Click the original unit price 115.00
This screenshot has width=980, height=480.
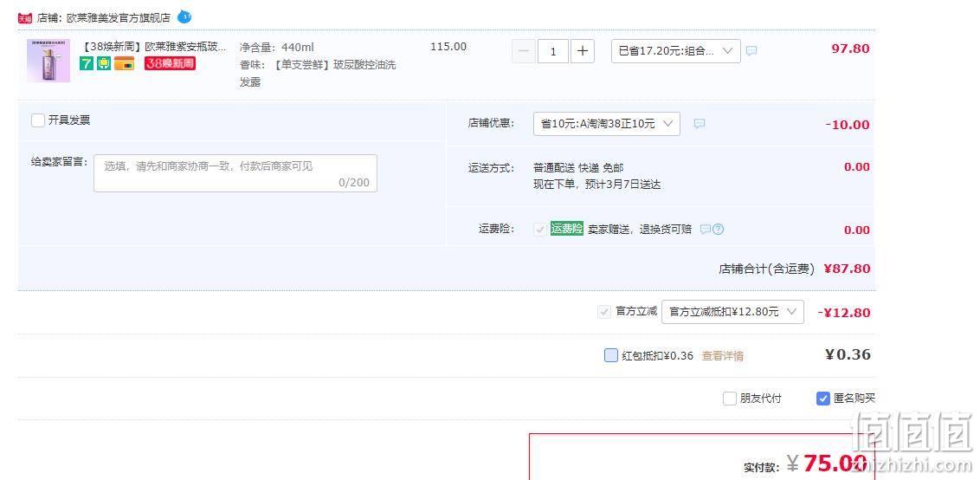448,46
